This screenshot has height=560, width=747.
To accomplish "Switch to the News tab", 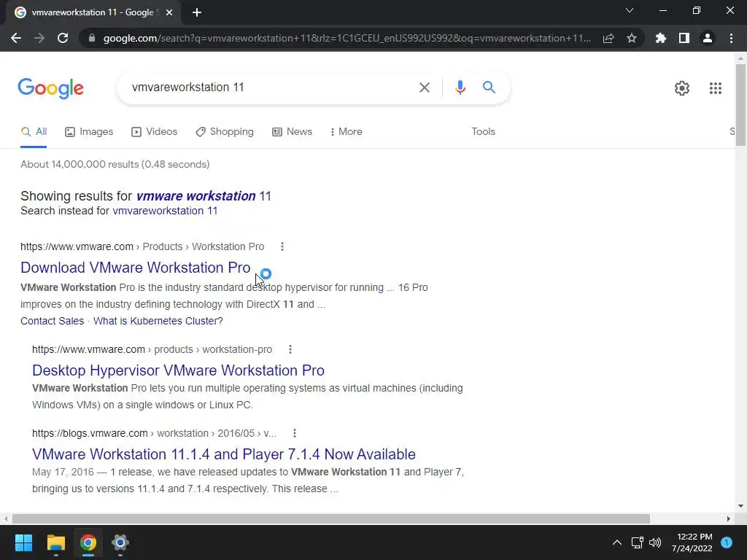I will (x=292, y=132).
